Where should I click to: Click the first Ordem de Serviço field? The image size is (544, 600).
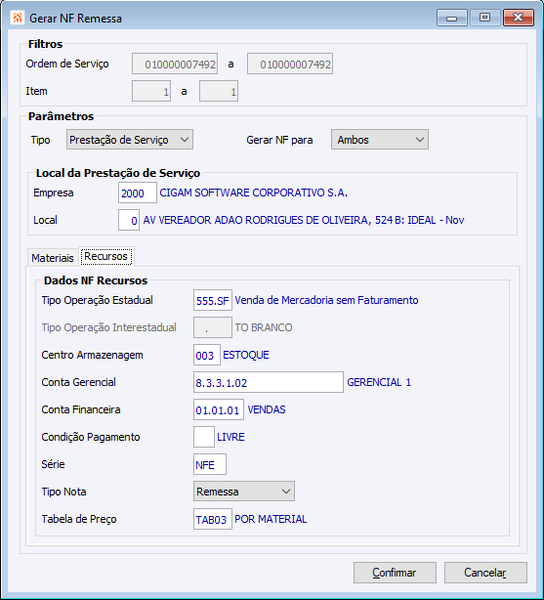pyautogui.click(x=175, y=64)
